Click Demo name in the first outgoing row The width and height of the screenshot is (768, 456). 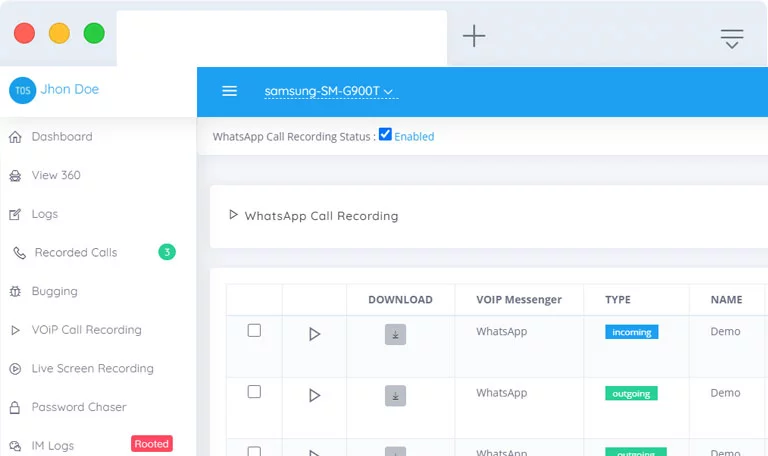pos(725,393)
